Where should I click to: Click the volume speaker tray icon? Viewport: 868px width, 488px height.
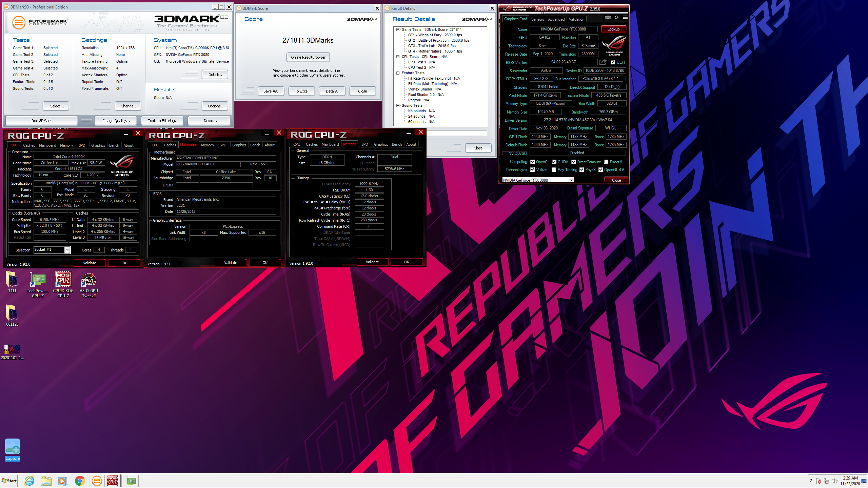[x=834, y=481]
